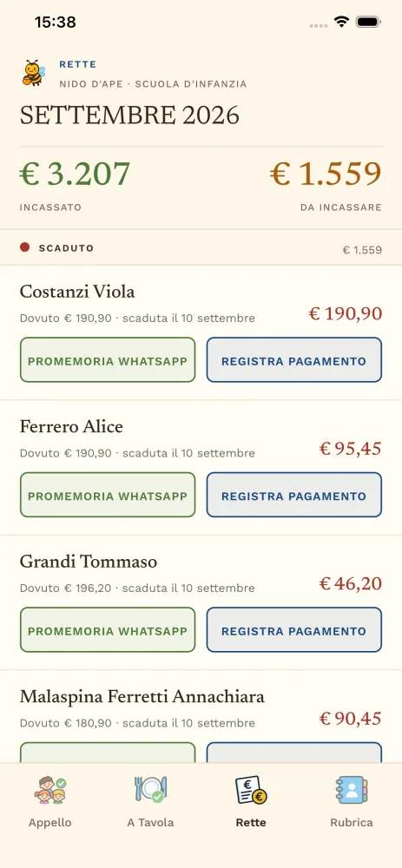The image size is (402, 868).
Task: Tap the battery status icon
Action: [x=367, y=23]
